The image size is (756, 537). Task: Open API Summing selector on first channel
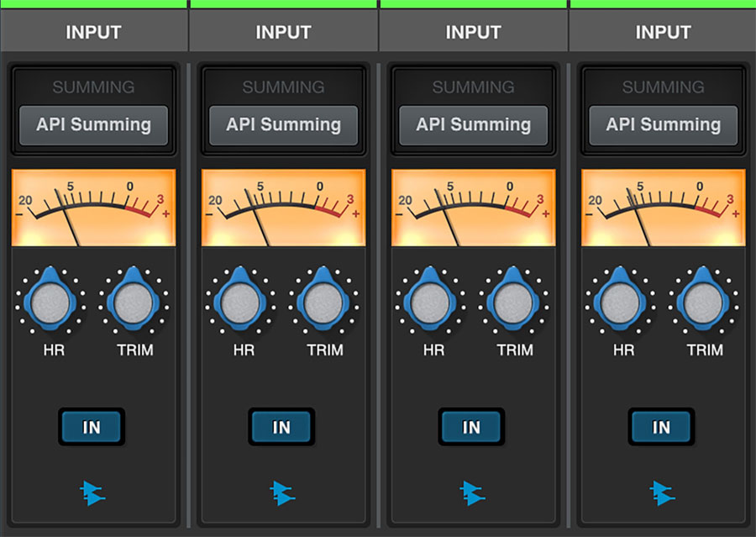click(93, 125)
